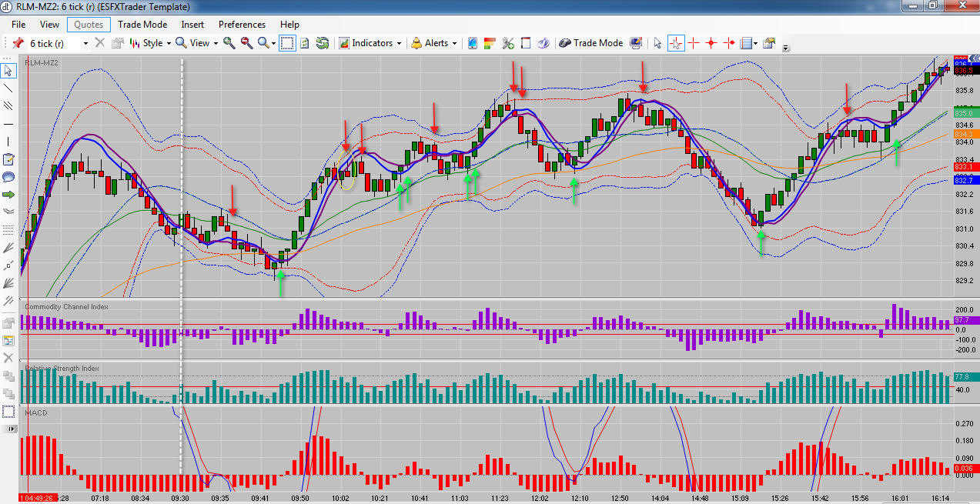Click the gray X delete icon in toolbar

99,43
